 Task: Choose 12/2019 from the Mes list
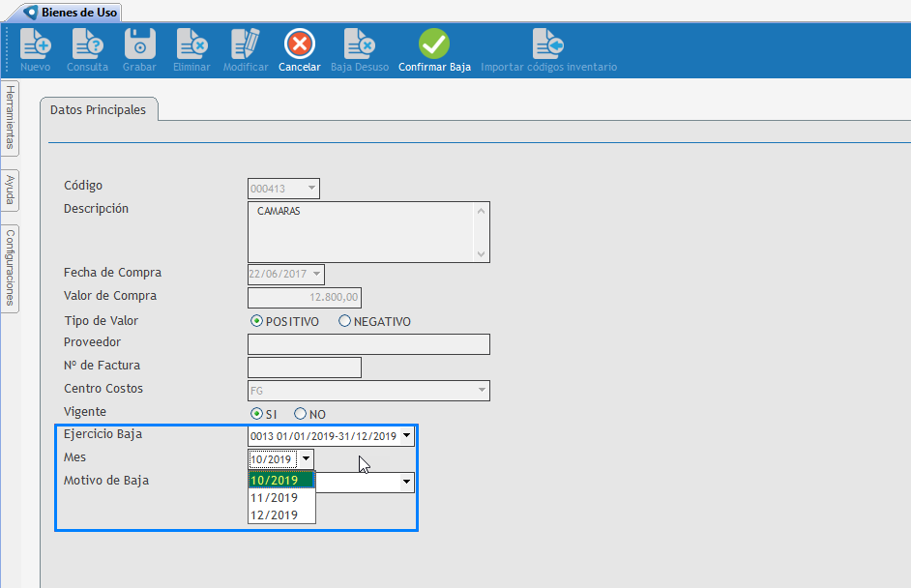coord(275,514)
